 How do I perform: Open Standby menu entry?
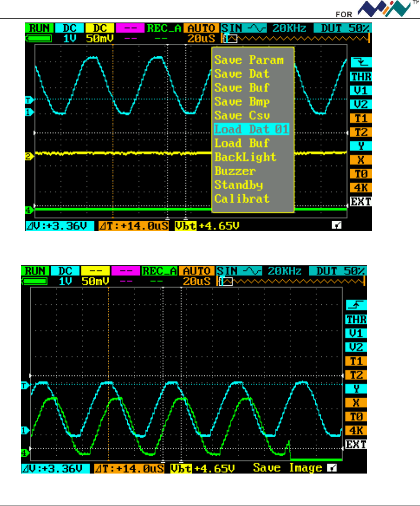239,185
